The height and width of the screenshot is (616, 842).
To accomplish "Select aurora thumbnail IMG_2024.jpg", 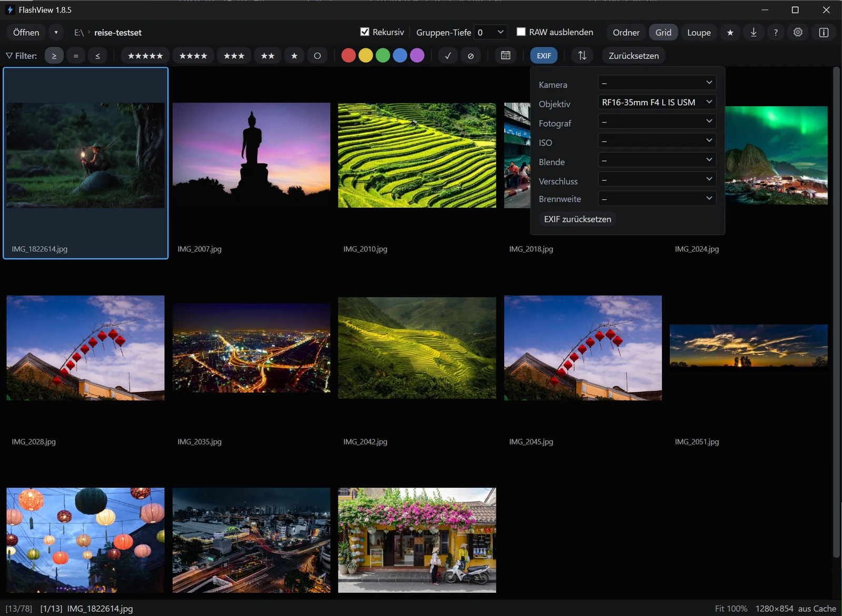I will [x=776, y=155].
